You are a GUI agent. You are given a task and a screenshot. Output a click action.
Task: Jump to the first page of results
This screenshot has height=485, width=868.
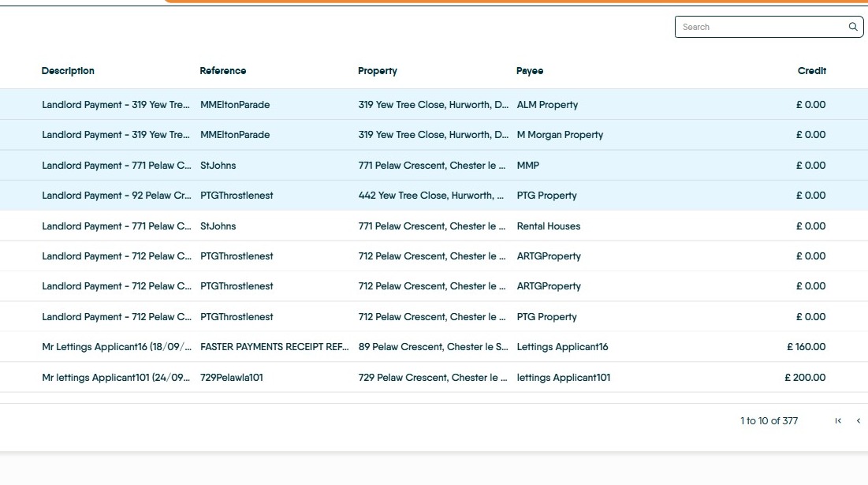(838, 421)
